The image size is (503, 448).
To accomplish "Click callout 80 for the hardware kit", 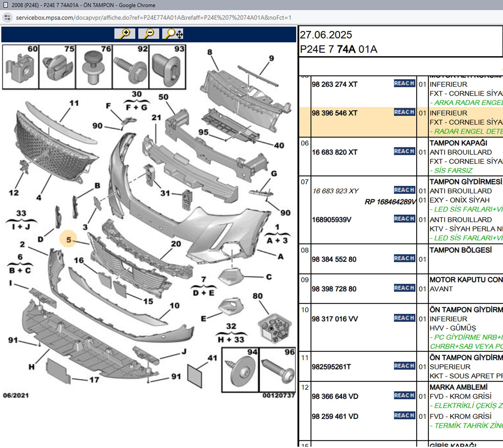I will (258, 296).
